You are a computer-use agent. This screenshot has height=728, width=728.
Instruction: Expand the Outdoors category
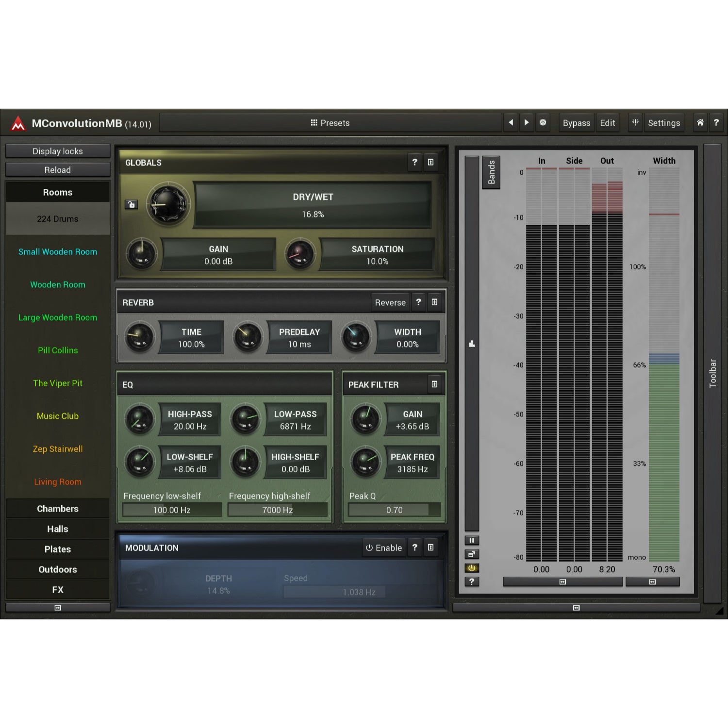coord(58,569)
